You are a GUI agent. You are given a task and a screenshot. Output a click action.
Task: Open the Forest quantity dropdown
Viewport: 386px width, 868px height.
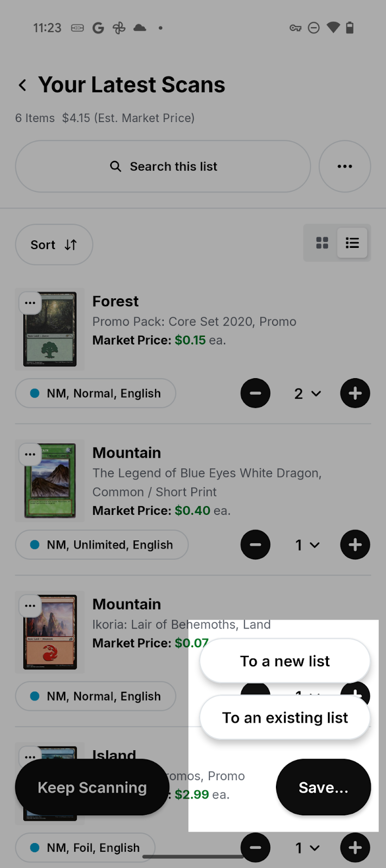(x=307, y=394)
